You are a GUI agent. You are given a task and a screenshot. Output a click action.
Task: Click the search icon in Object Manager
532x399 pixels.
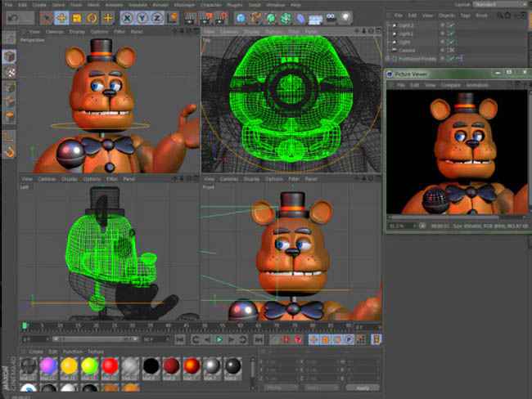click(x=500, y=16)
